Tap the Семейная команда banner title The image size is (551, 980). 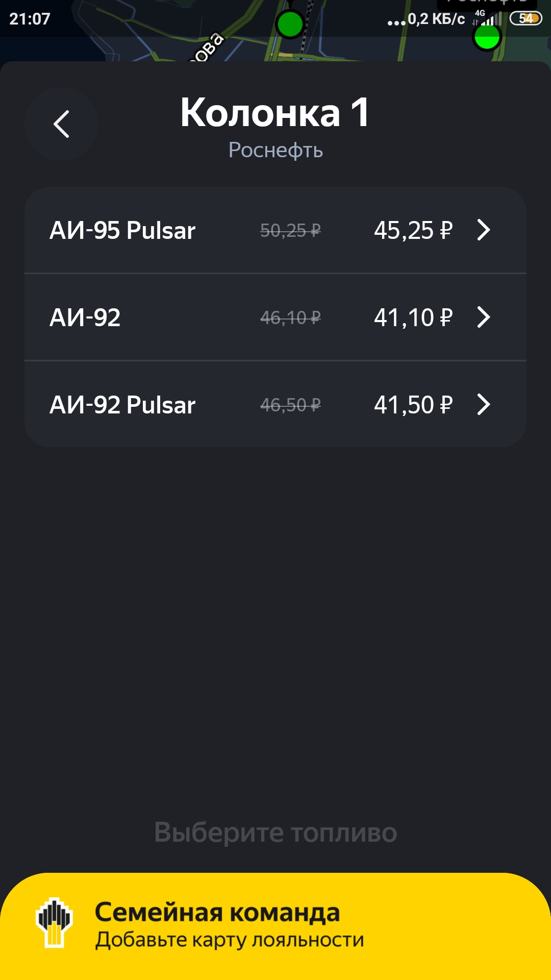pyautogui.click(x=217, y=913)
